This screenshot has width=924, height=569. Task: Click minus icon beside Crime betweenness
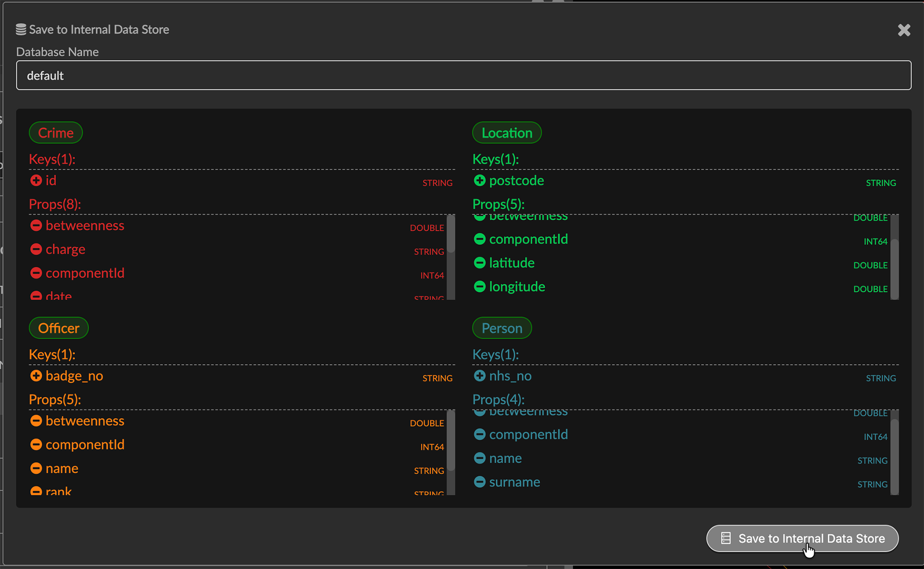pyautogui.click(x=36, y=226)
